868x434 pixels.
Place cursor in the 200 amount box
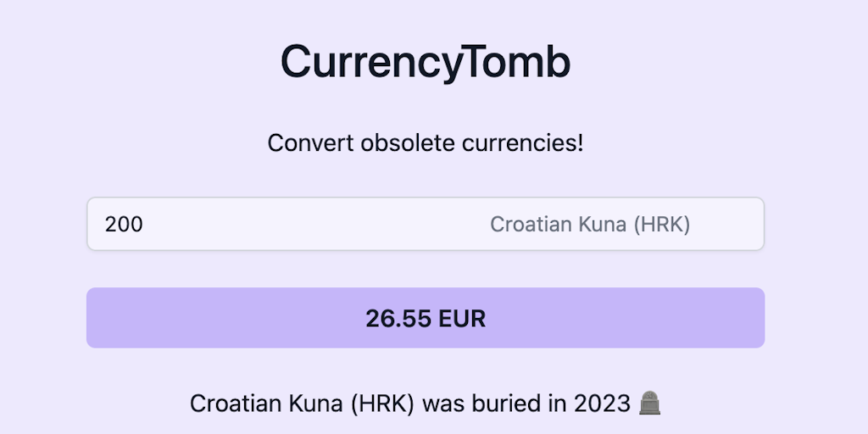click(254, 225)
